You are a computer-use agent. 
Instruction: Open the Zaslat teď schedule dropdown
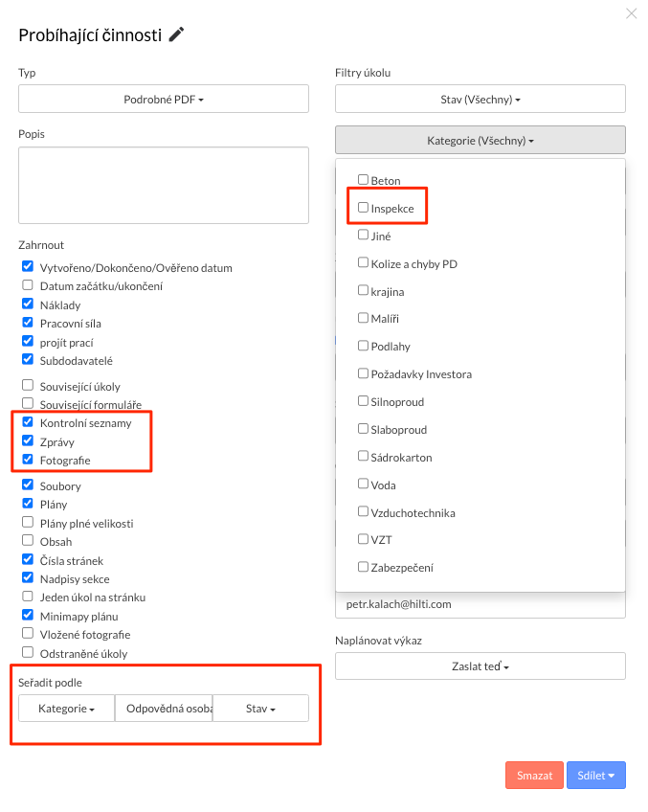(480, 665)
